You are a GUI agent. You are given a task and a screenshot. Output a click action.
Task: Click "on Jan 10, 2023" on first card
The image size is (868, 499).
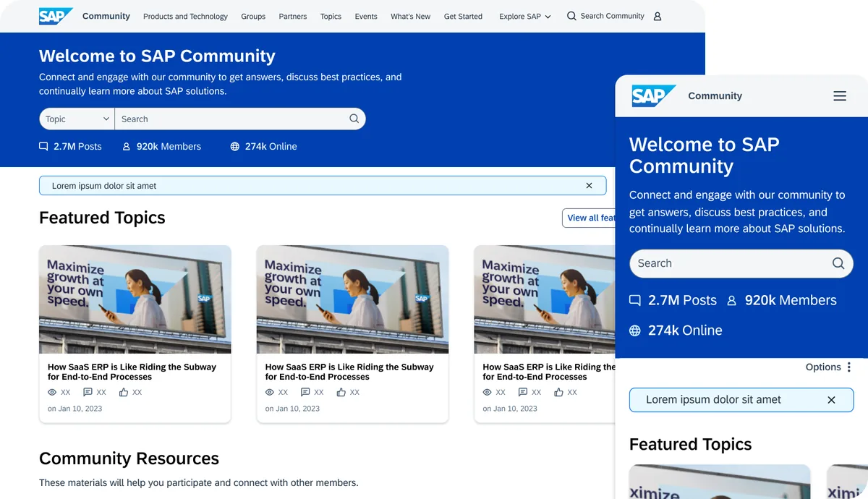(x=75, y=409)
